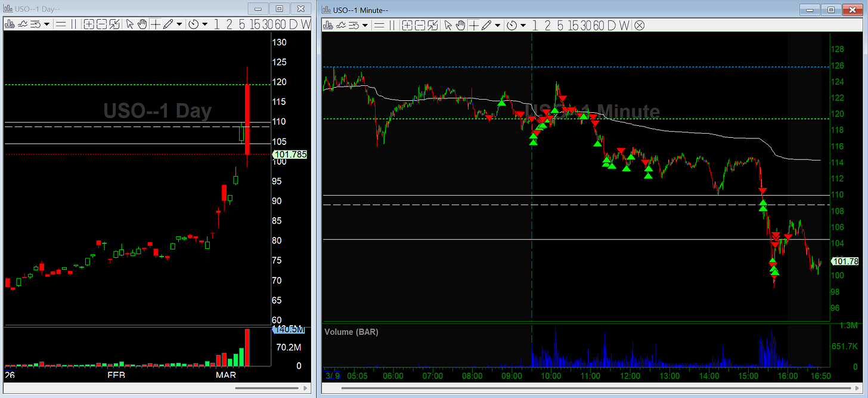868x398 pixels.
Task: Zoom in on the 1 Minute chart
Action: coord(407,25)
